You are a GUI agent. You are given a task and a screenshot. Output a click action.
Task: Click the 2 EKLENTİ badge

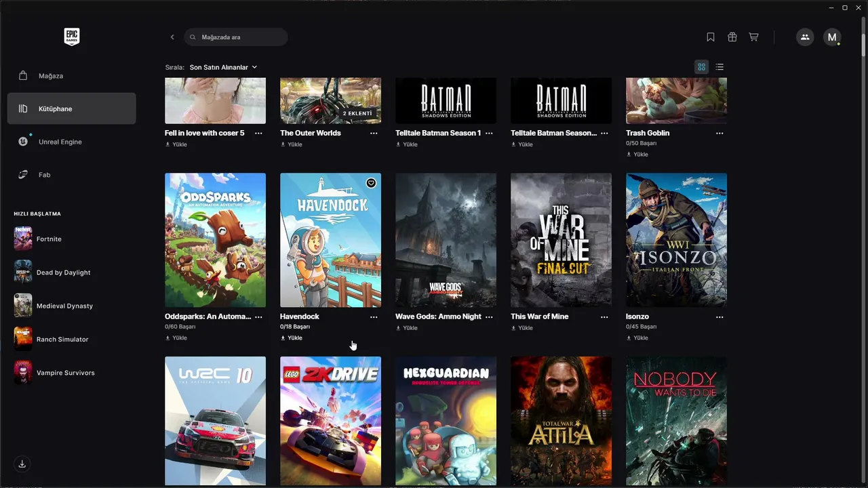(359, 113)
